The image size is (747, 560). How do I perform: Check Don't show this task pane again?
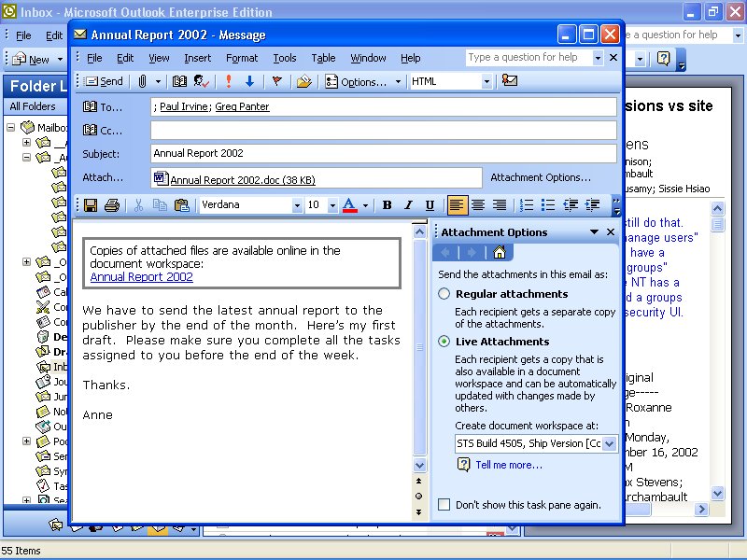pyautogui.click(x=444, y=505)
